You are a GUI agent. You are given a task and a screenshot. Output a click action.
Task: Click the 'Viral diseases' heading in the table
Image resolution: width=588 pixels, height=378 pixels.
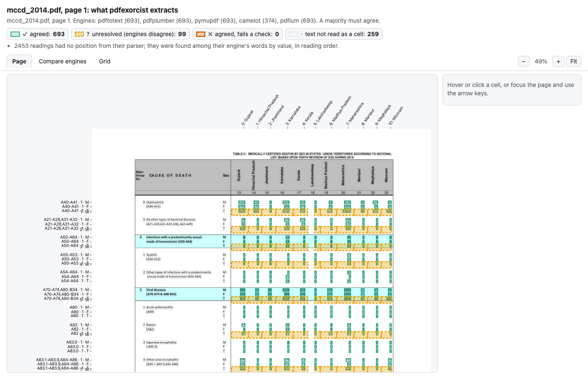(156, 290)
